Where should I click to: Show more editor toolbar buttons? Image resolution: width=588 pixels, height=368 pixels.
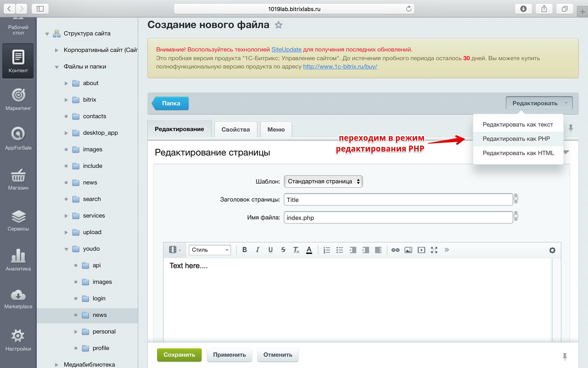pos(447,250)
